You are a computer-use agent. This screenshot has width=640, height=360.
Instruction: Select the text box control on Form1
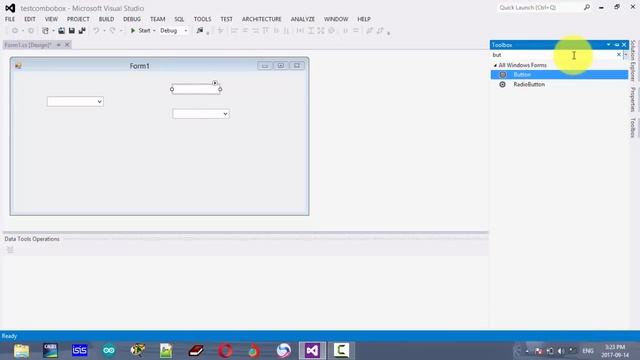[196, 89]
